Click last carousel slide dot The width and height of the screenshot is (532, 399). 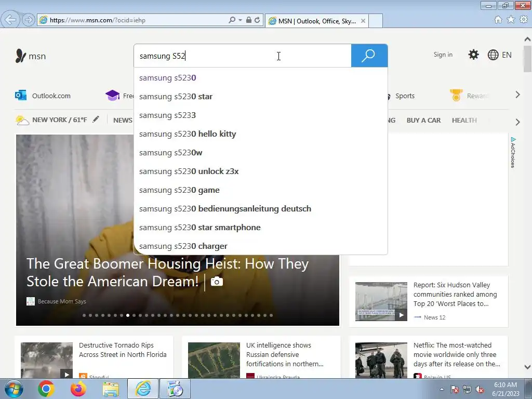tap(271, 315)
